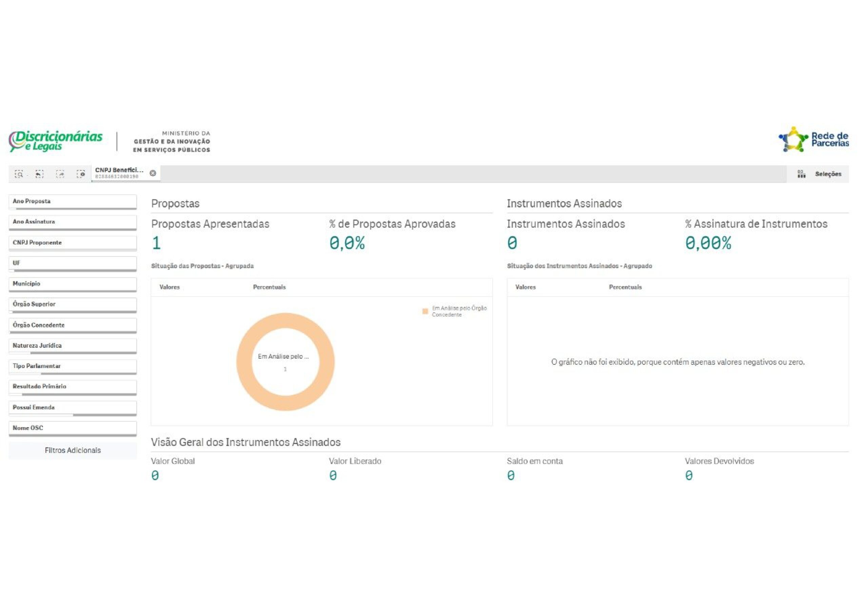Image resolution: width=868 pixels, height=614 pixels.
Task: Open the Possui Emenda filter
Action: pyautogui.click(x=72, y=408)
